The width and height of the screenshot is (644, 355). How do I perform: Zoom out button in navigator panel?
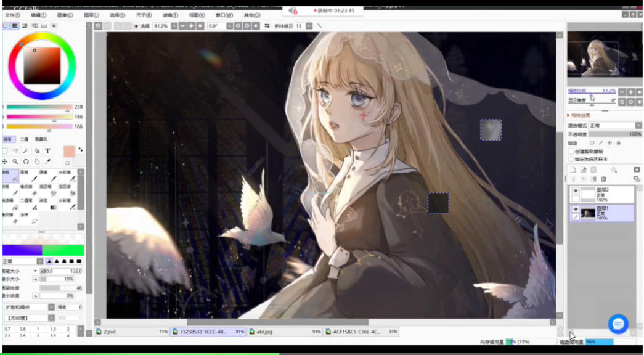tap(622, 92)
